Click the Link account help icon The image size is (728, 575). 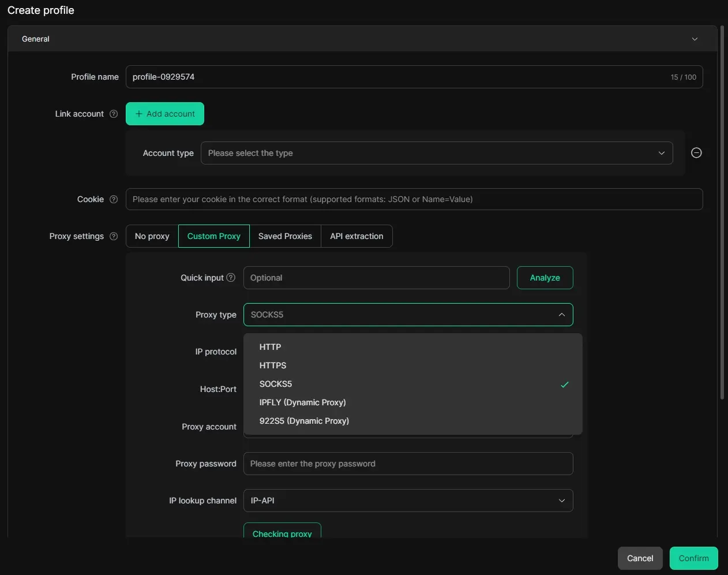114,114
